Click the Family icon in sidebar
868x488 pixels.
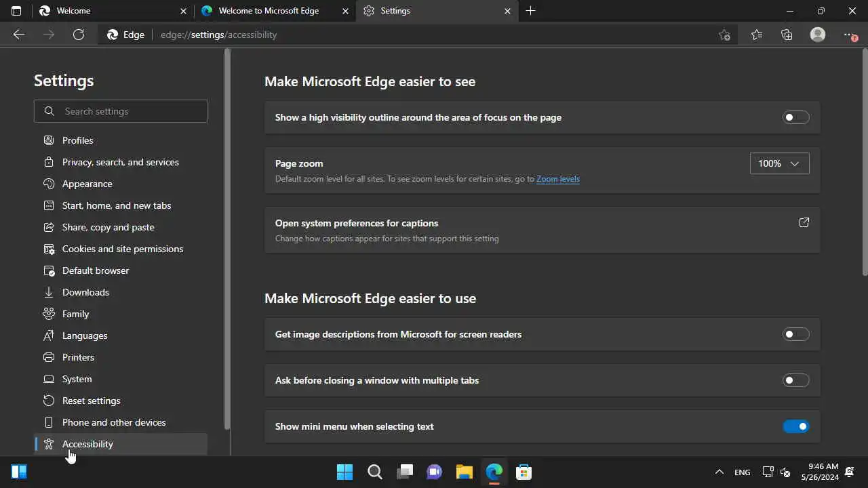48,314
